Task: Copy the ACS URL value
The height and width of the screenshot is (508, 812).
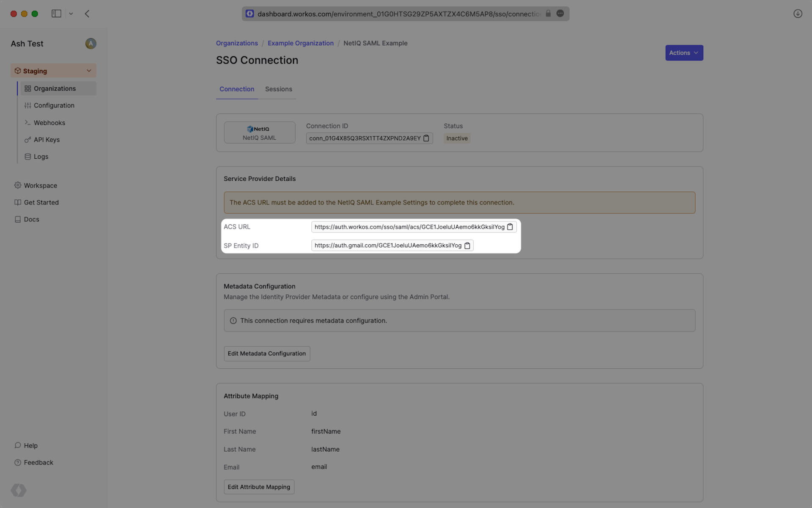Action: pyautogui.click(x=510, y=227)
